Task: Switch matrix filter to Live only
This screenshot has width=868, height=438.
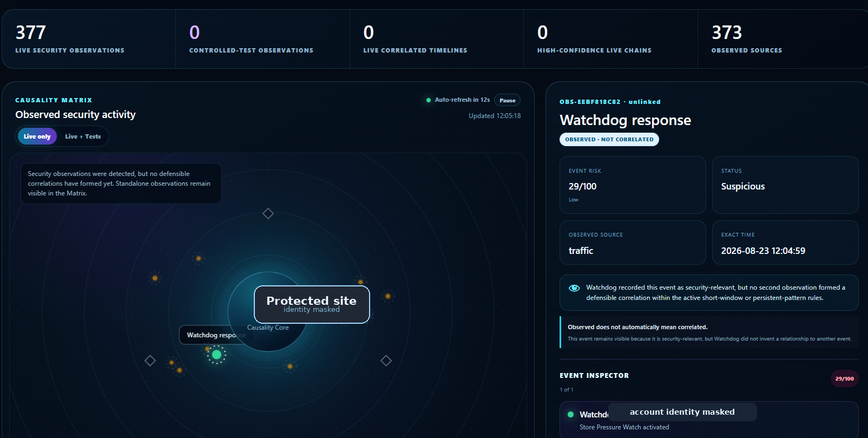Action: pyautogui.click(x=37, y=136)
